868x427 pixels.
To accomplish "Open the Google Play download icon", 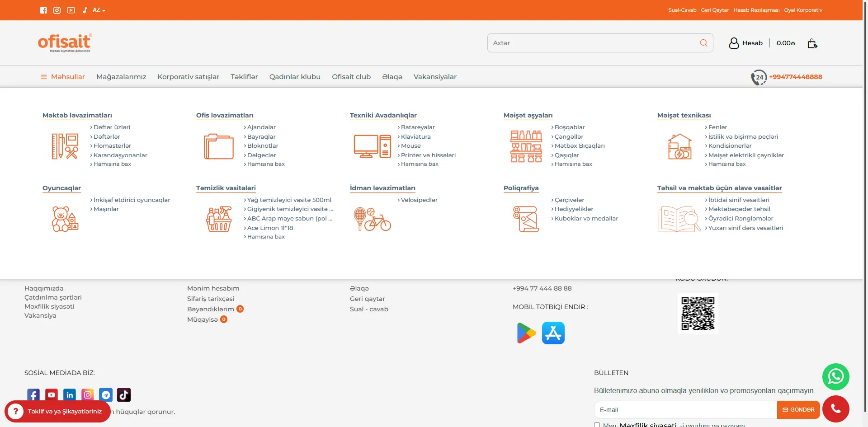I will 526,333.
